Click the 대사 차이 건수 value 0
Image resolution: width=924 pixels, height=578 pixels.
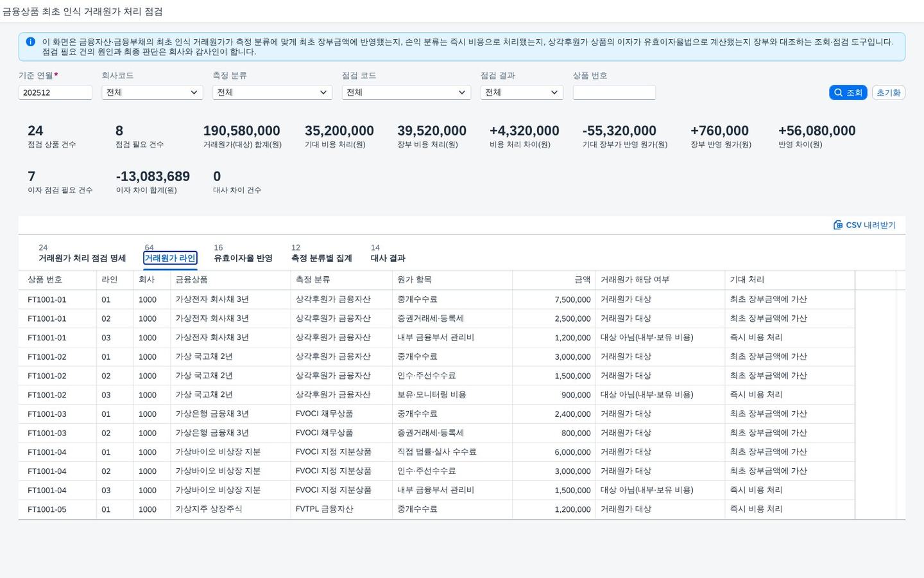(217, 177)
